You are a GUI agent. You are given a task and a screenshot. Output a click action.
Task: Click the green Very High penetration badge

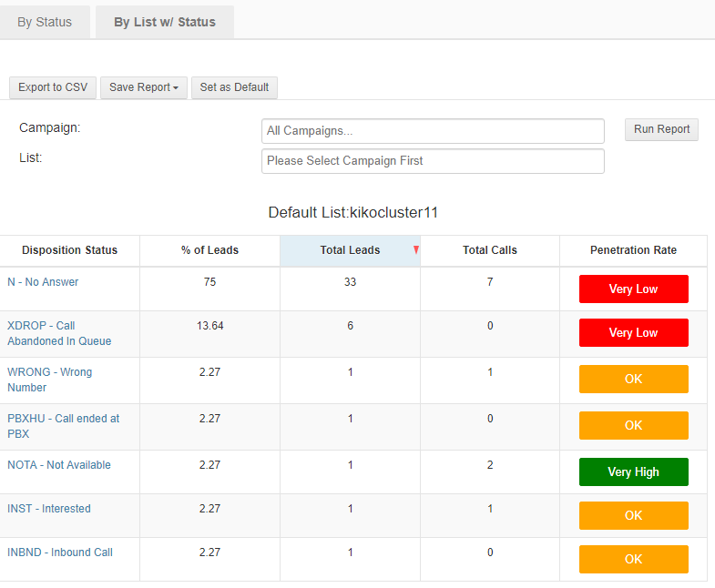tap(633, 472)
